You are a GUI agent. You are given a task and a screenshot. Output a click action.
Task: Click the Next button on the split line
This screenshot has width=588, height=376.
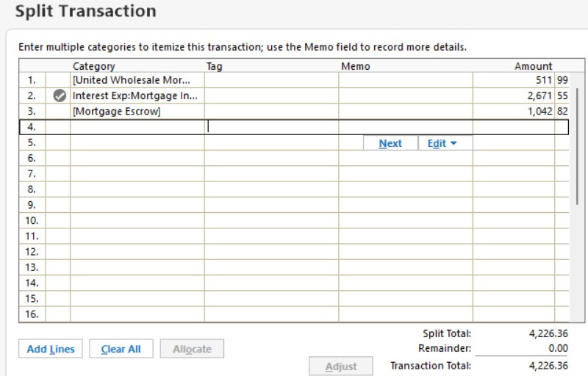(390, 143)
